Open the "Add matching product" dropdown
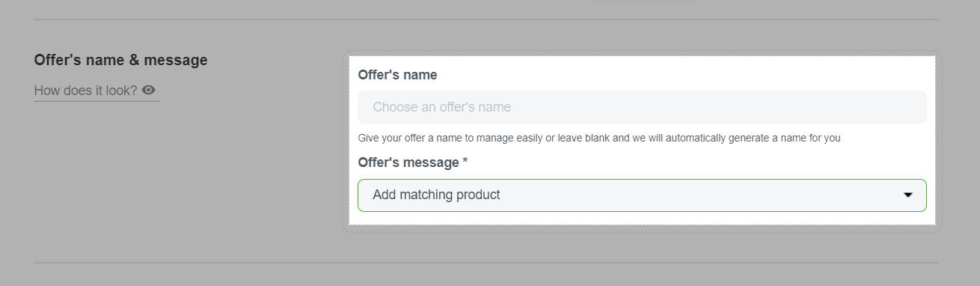This screenshot has height=286, width=980. [x=642, y=195]
